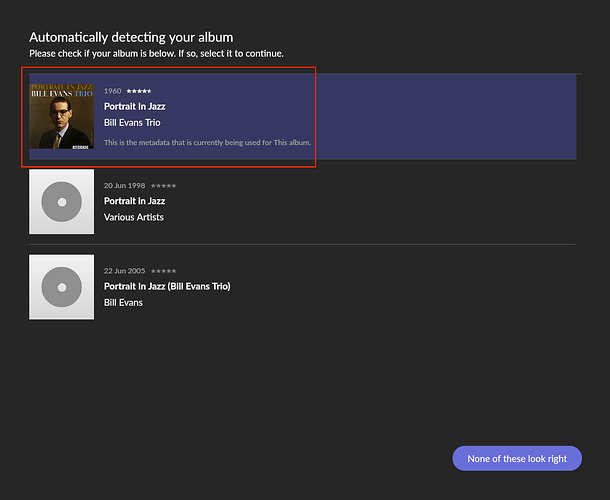Click the 1960 year label
Image resolution: width=610 pixels, height=500 pixels.
112,91
